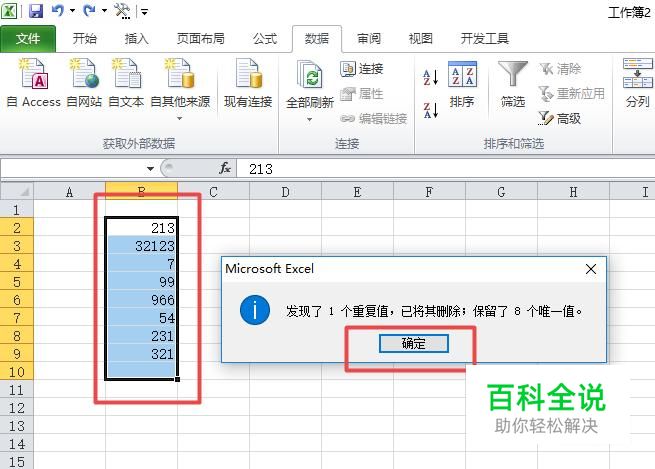The image size is (655, 469).
Task: Open the Redo history dropdown arrow
Action: click(104, 11)
